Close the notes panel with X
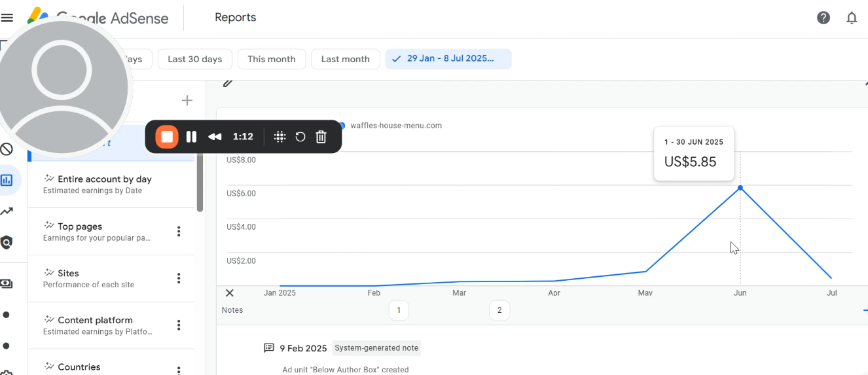 [x=230, y=293]
